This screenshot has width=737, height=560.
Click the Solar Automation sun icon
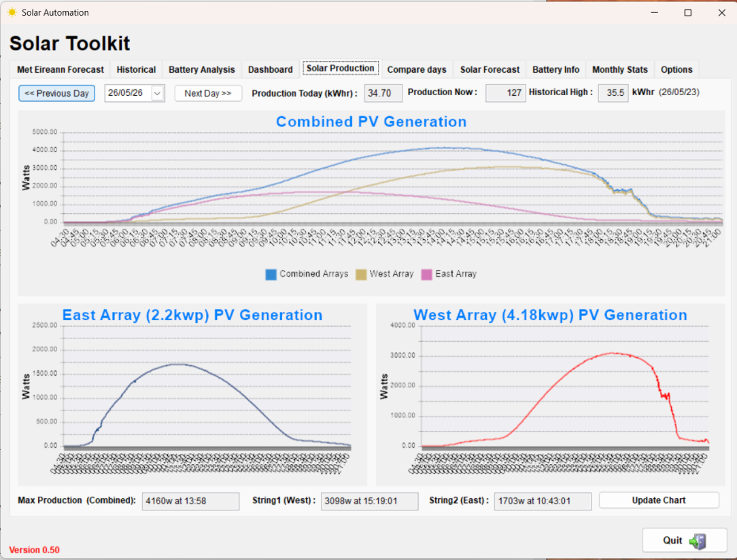point(12,12)
